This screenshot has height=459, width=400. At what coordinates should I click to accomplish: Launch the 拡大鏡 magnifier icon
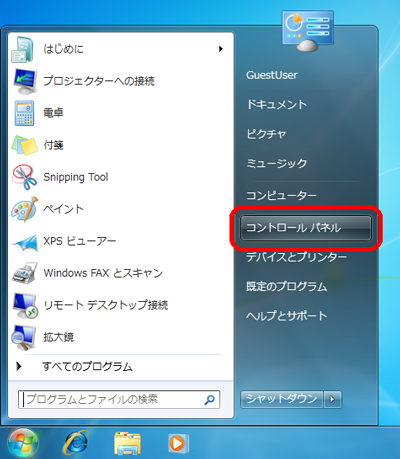coord(24,337)
